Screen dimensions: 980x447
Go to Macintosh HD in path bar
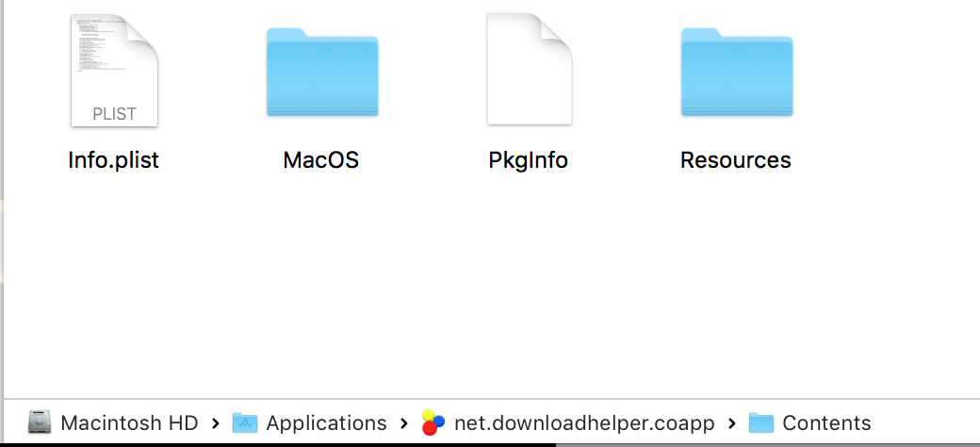129,423
